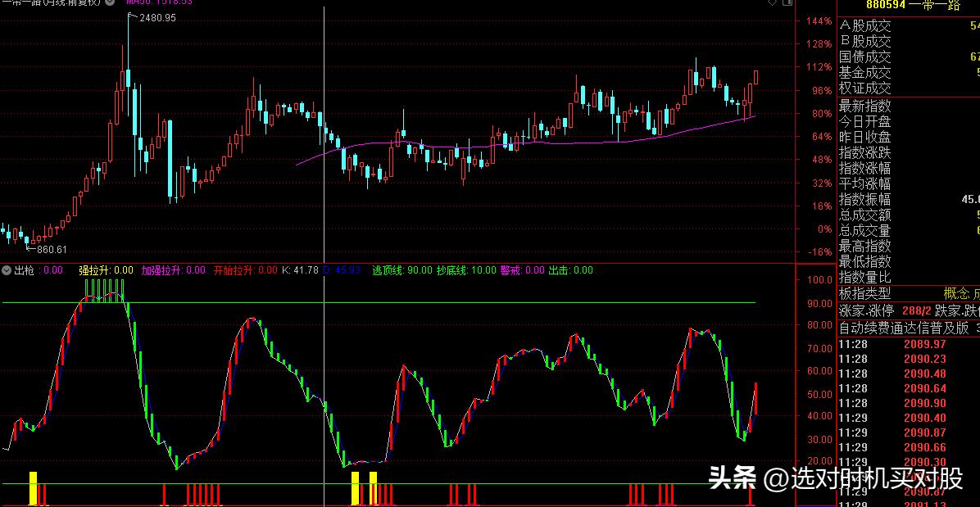Select the tick row priced 2090.23
Viewport: 980px width, 507px height.
pos(909,359)
